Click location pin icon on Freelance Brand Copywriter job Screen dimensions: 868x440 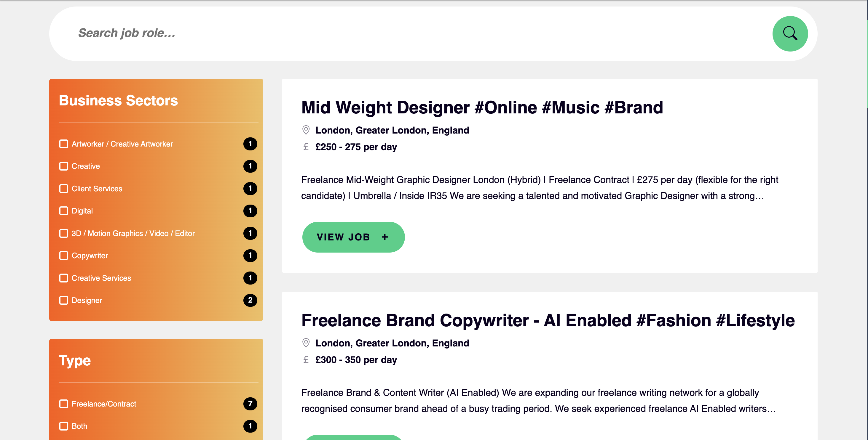pyautogui.click(x=306, y=343)
